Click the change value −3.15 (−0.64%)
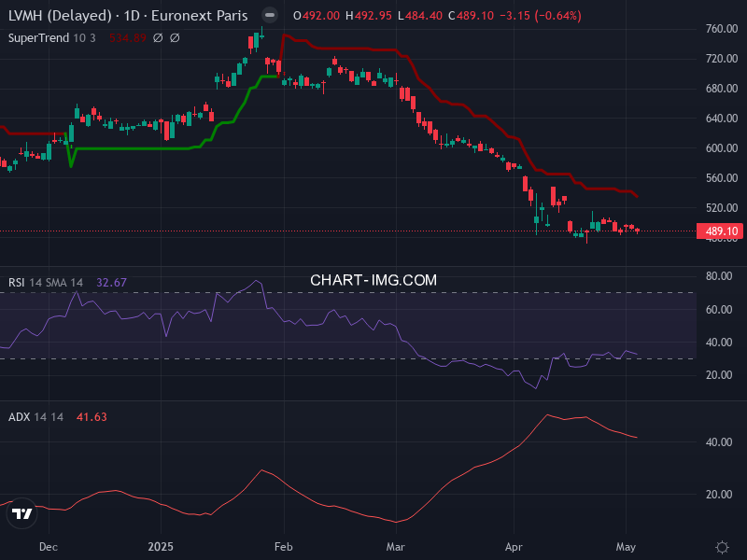Image resolution: width=747 pixels, height=560 pixels. coord(541,16)
